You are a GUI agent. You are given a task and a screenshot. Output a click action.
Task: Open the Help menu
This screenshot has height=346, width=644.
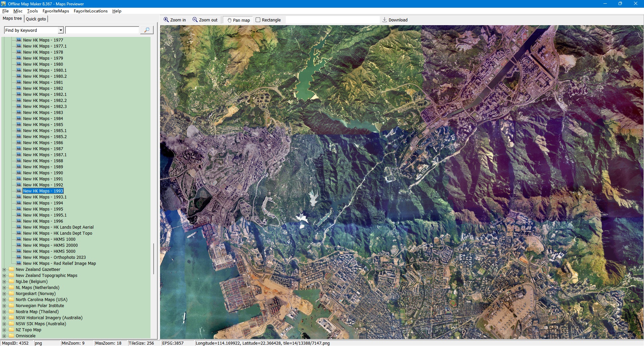coord(117,11)
